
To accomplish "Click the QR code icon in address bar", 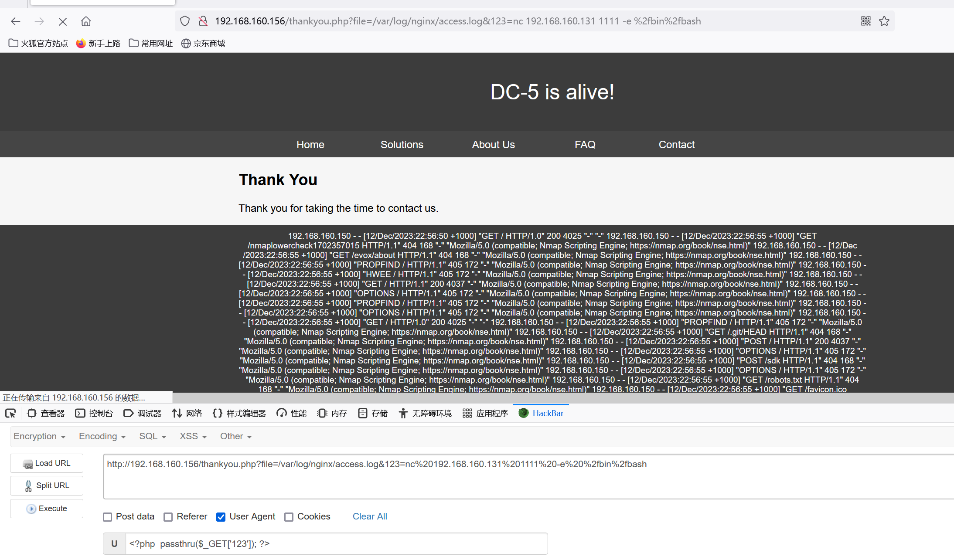I will pyautogui.click(x=866, y=21).
